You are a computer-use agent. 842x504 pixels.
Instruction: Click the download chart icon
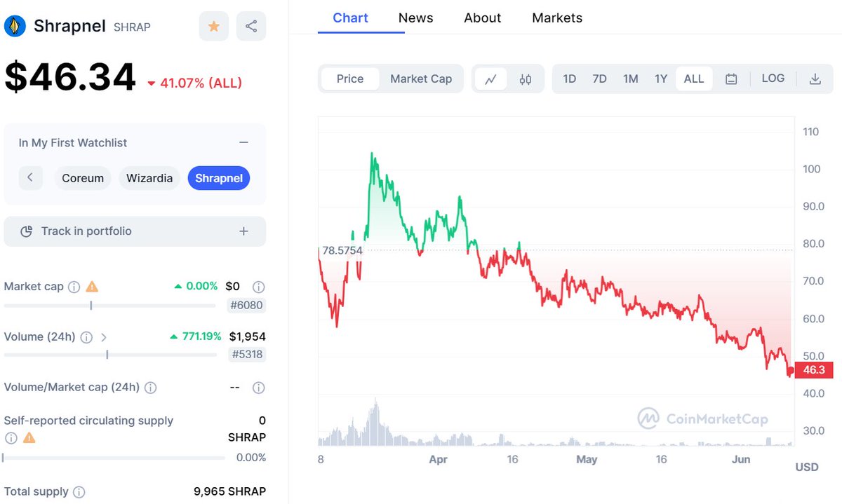[x=815, y=79]
